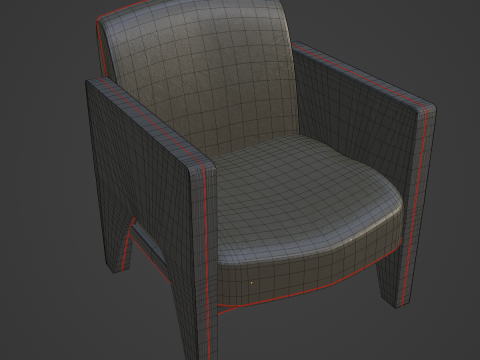The height and width of the screenshot is (360, 480).
Task: Click the orange origin dot on the seat front
Action: tap(251, 283)
